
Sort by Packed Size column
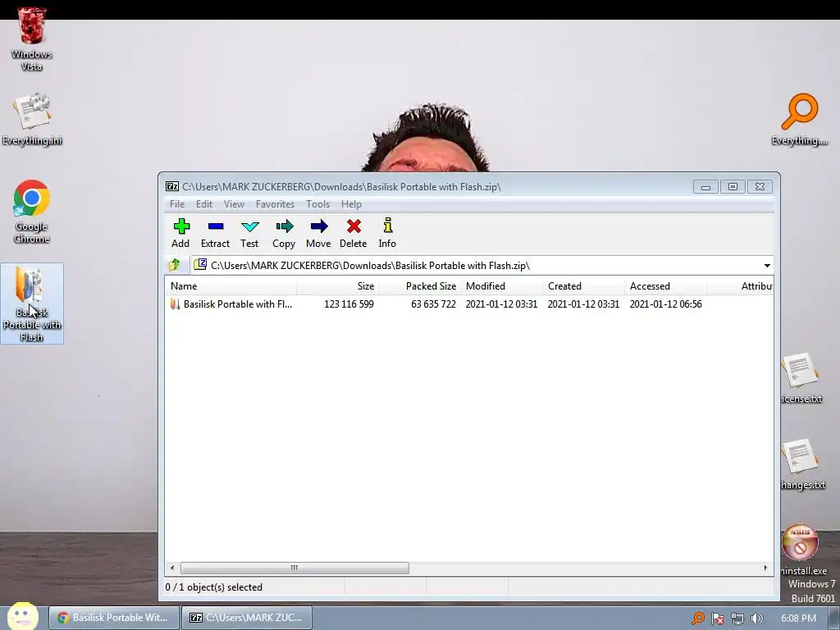coord(419,286)
